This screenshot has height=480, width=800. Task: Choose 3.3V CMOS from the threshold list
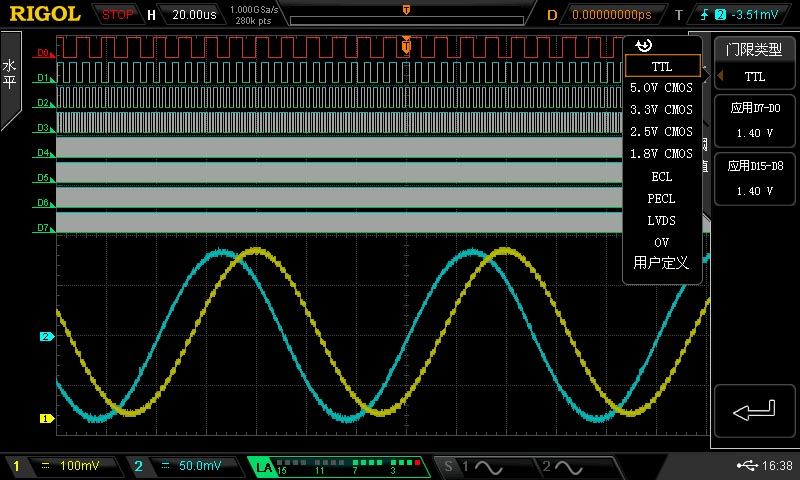pos(661,110)
